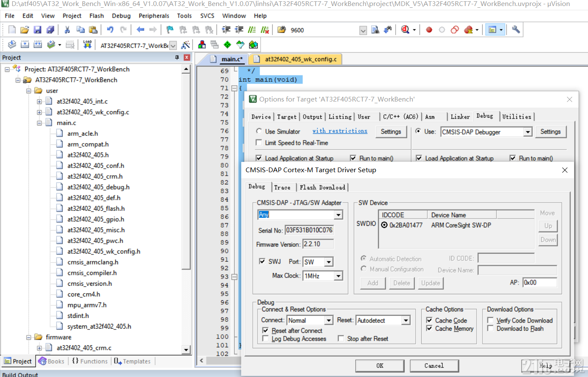Click the AP input field showing 0x00
This screenshot has width=588, height=377.
(x=540, y=283)
